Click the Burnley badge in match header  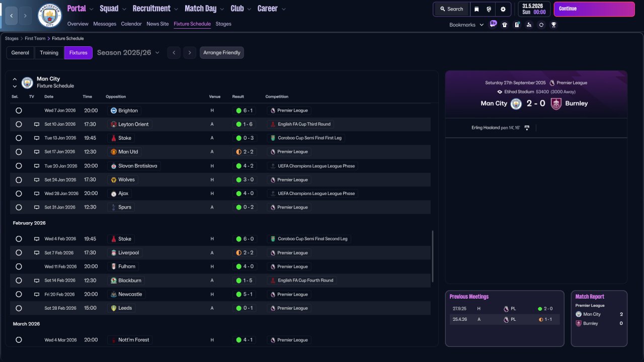click(x=556, y=104)
